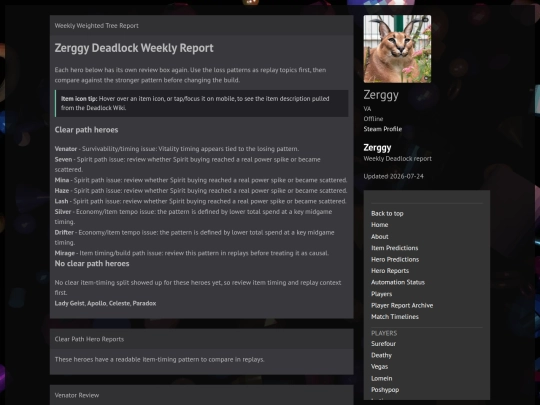Click the Mina hero name
Viewport: 540px width, 405px height.
(x=62, y=180)
